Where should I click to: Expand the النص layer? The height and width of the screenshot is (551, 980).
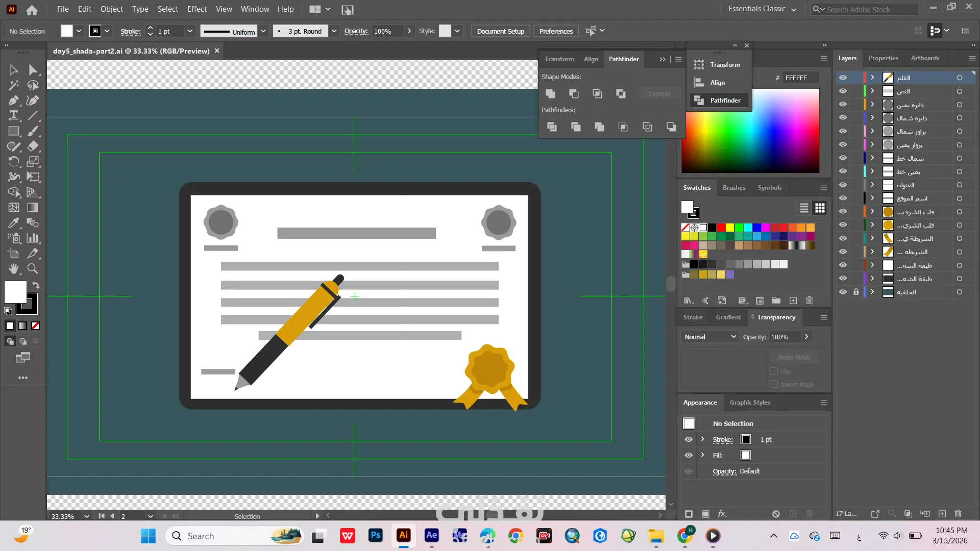pyautogui.click(x=872, y=91)
